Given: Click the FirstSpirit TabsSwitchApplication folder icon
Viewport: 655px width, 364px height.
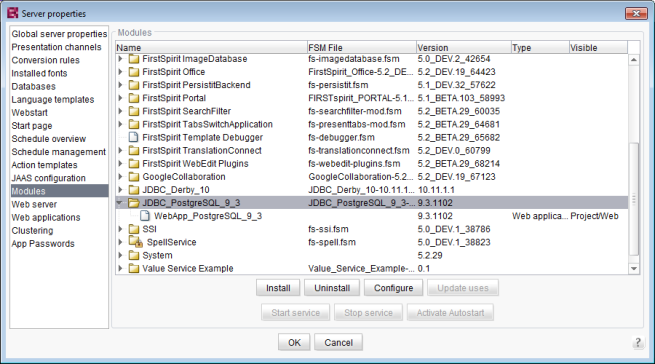Looking at the screenshot, I should 134,125.
